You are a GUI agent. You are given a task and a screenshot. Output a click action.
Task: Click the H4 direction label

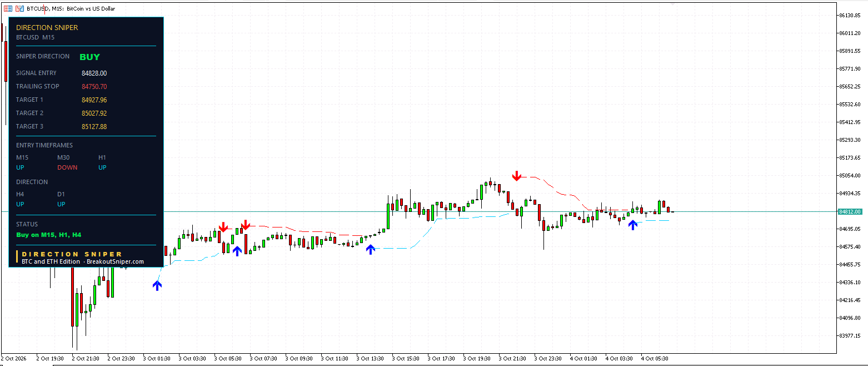coord(20,194)
